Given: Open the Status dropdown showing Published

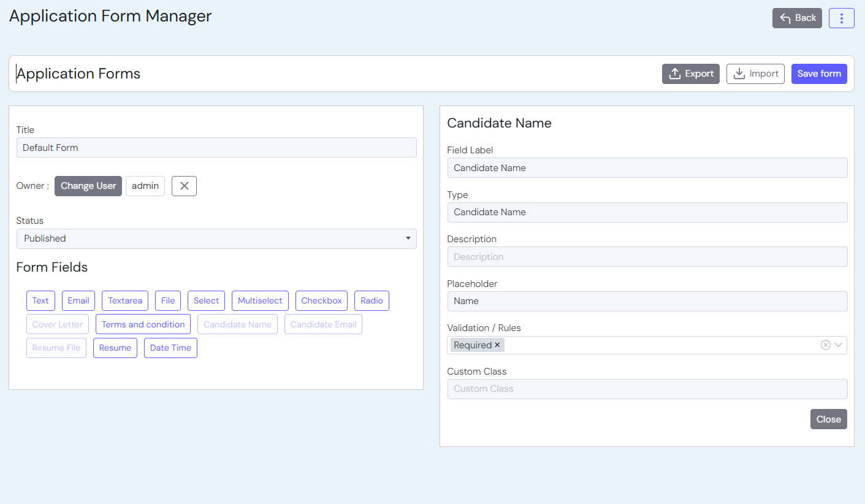Looking at the screenshot, I should click(216, 239).
